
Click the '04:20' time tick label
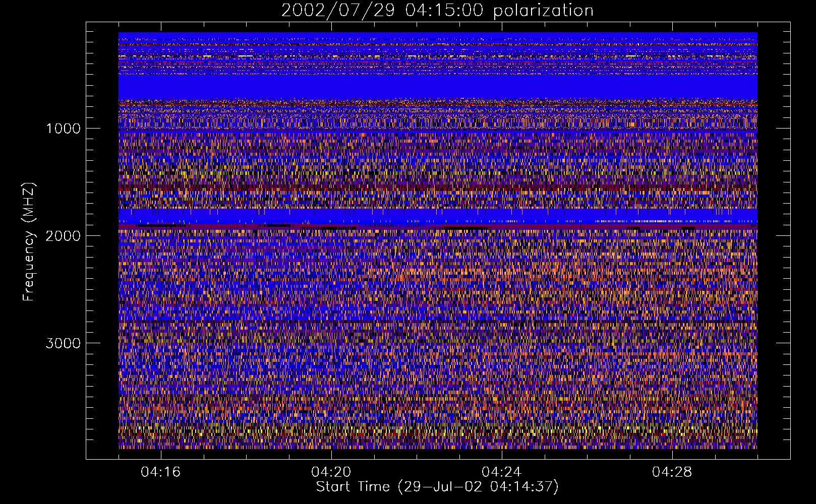point(331,472)
